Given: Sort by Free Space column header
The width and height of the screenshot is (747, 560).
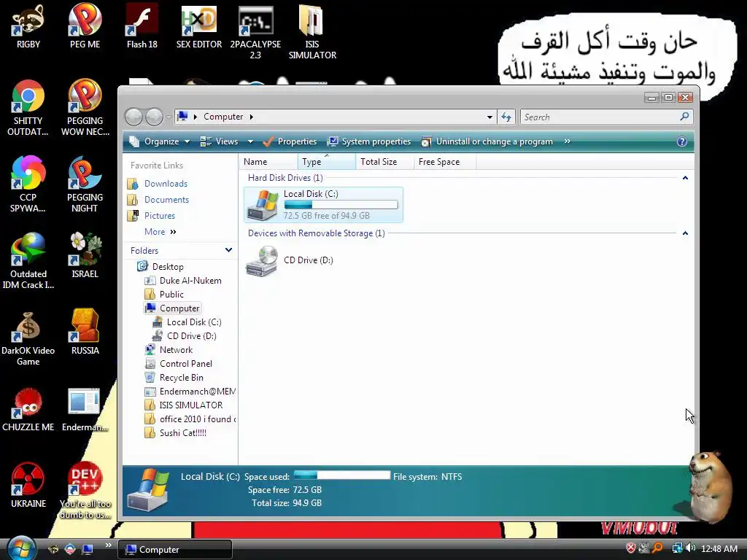Looking at the screenshot, I should [445, 162].
